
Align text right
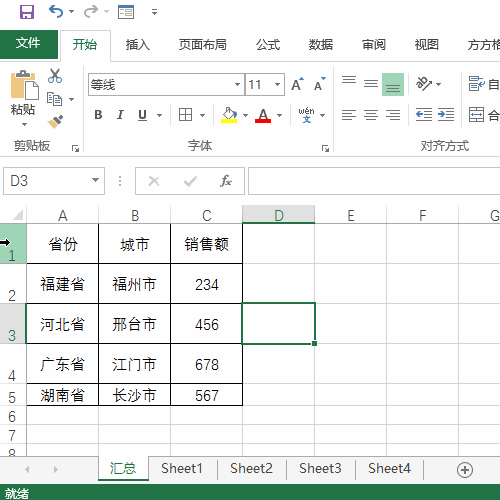[x=393, y=115]
